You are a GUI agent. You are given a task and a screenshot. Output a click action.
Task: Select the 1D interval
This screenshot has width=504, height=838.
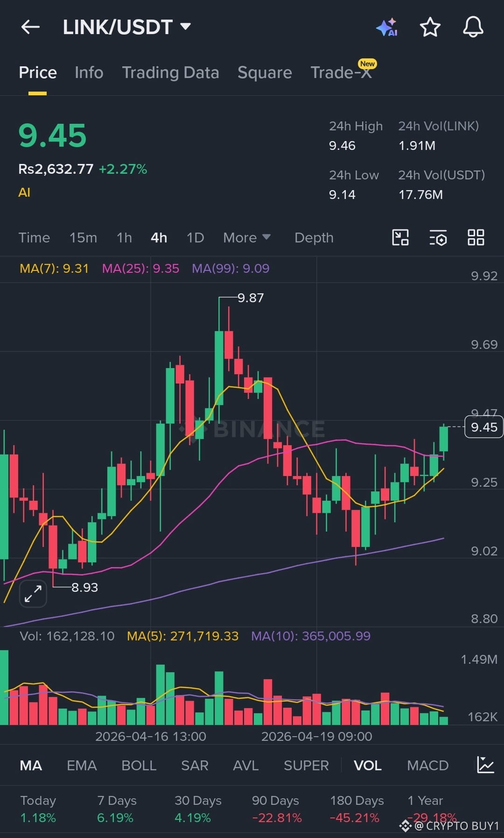(x=195, y=238)
